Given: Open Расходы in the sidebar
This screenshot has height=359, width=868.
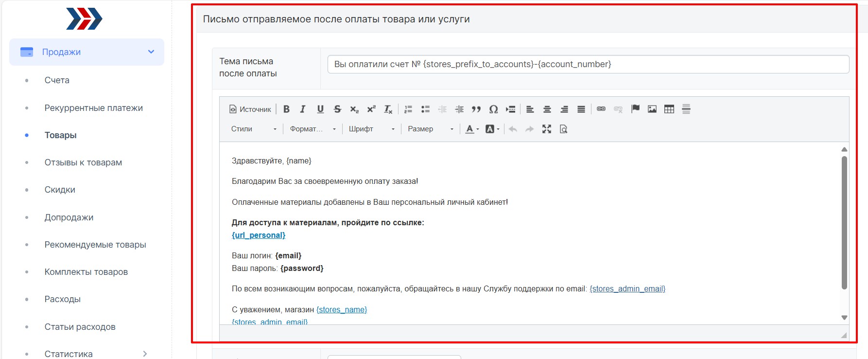Looking at the screenshot, I should click(x=62, y=299).
